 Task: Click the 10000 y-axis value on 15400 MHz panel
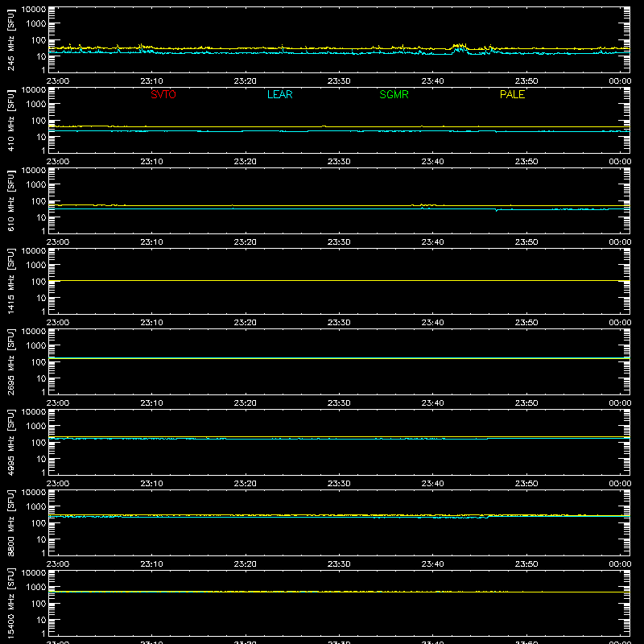(34, 573)
